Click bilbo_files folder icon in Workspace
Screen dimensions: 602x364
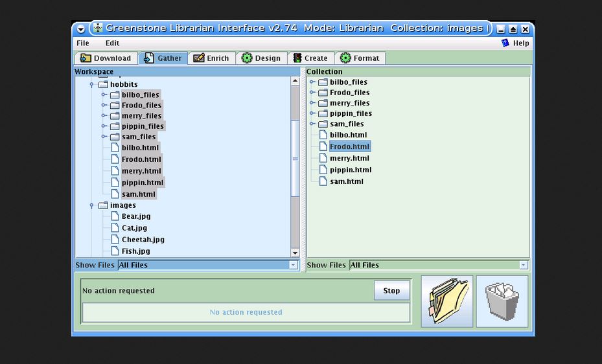pyautogui.click(x=115, y=95)
